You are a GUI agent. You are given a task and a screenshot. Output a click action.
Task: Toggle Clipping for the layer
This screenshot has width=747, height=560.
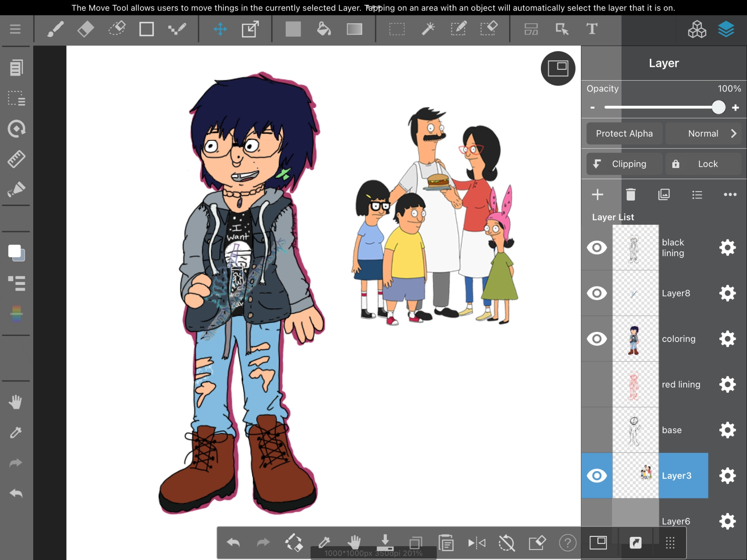pyautogui.click(x=624, y=164)
